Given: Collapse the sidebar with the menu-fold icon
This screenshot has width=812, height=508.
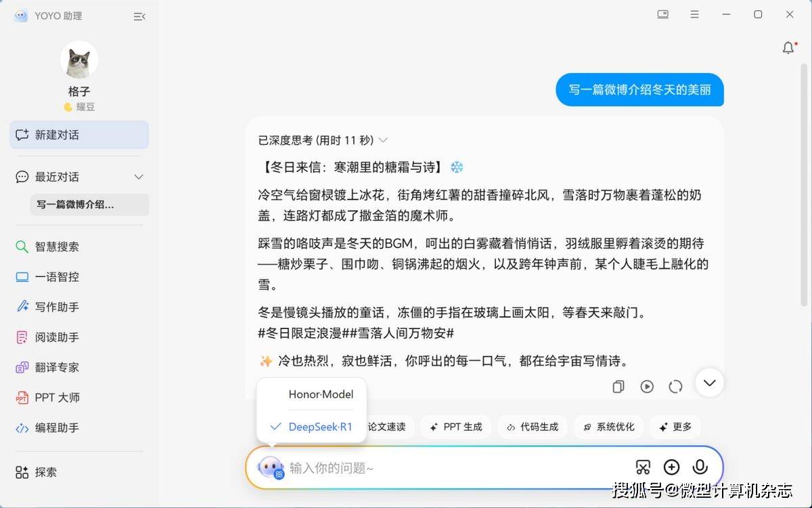Looking at the screenshot, I should 139,16.
